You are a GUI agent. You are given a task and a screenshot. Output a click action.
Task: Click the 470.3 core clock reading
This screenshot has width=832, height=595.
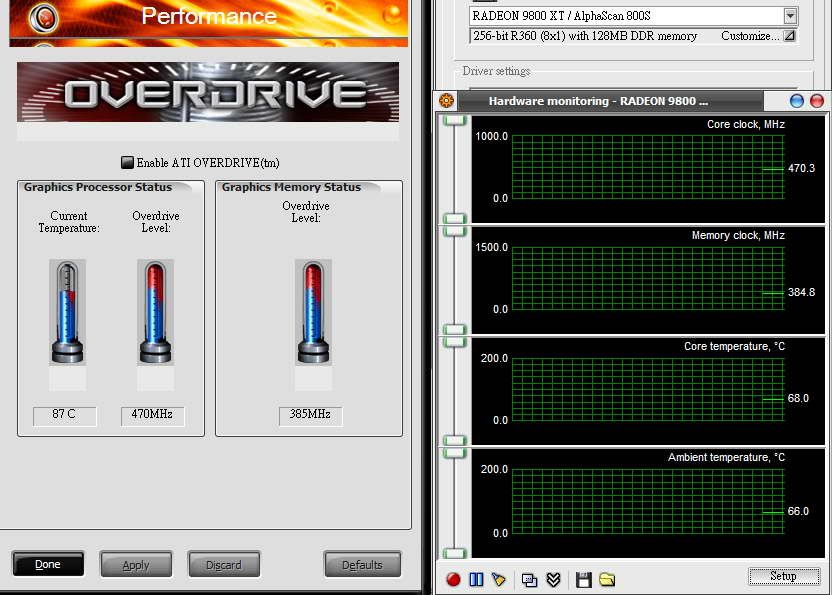(x=801, y=168)
